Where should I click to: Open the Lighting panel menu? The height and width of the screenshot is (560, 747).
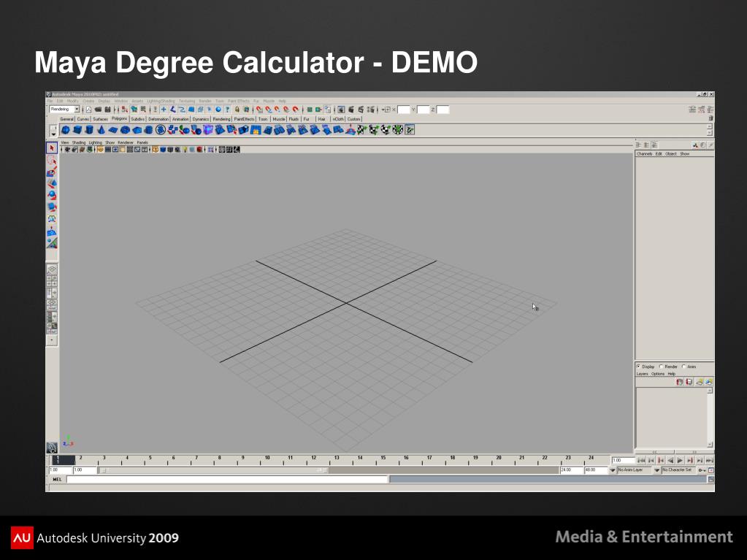[x=95, y=142]
